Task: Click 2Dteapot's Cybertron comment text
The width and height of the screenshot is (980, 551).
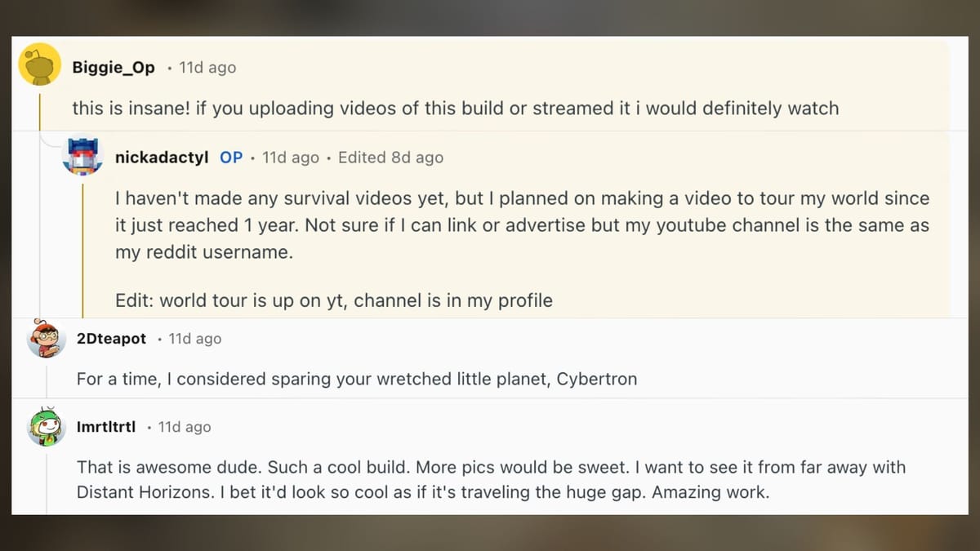Action: 356,379
